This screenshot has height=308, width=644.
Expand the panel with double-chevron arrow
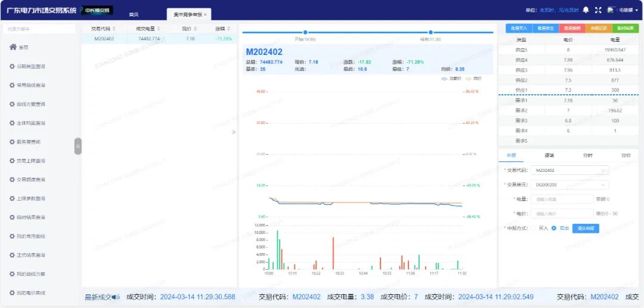point(234,132)
